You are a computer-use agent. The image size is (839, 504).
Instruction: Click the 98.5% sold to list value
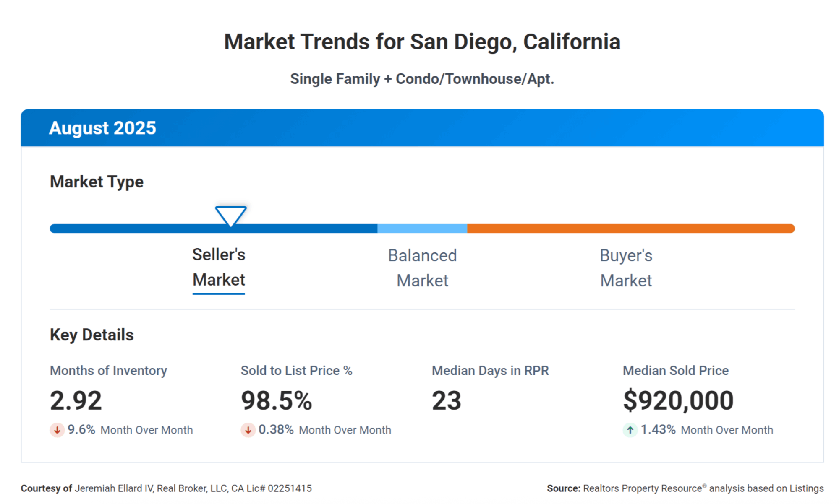click(277, 400)
